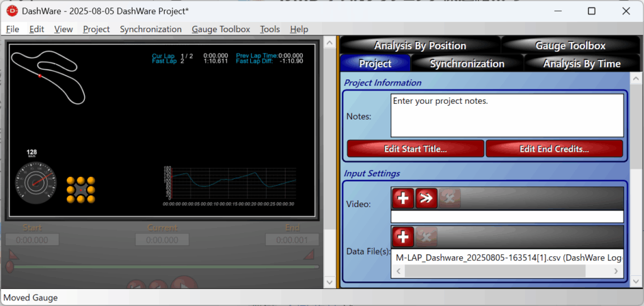Viewport: 644px width, 306px height.
Task: Click the End time field
Action: [x=292, y=240]
